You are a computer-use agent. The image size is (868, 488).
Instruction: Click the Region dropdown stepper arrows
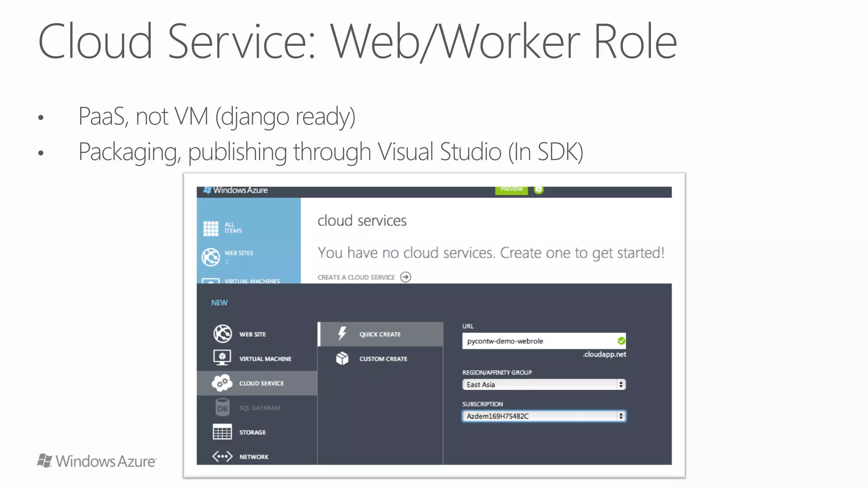[x=621, y=385]
